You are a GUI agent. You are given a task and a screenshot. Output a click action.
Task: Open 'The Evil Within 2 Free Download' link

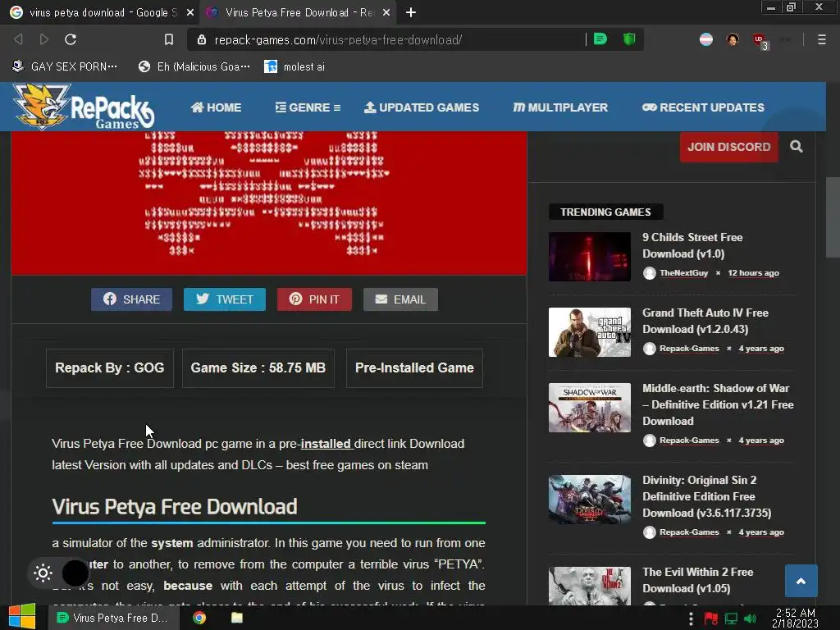tap(697, 580)
